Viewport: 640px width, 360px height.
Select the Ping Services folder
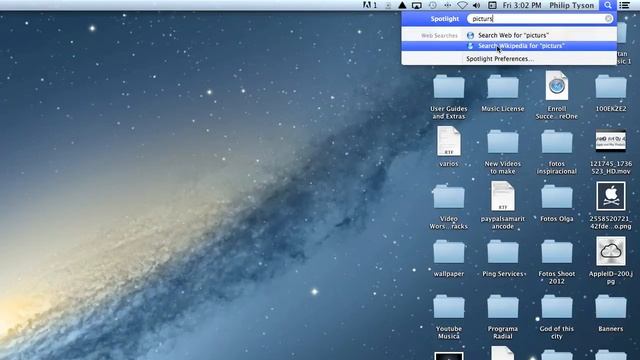502,252
